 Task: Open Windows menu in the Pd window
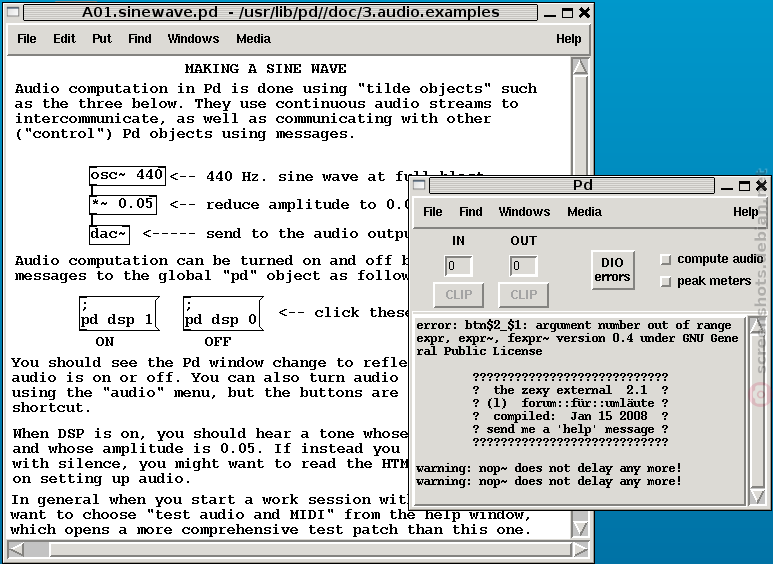pos(524,212)
